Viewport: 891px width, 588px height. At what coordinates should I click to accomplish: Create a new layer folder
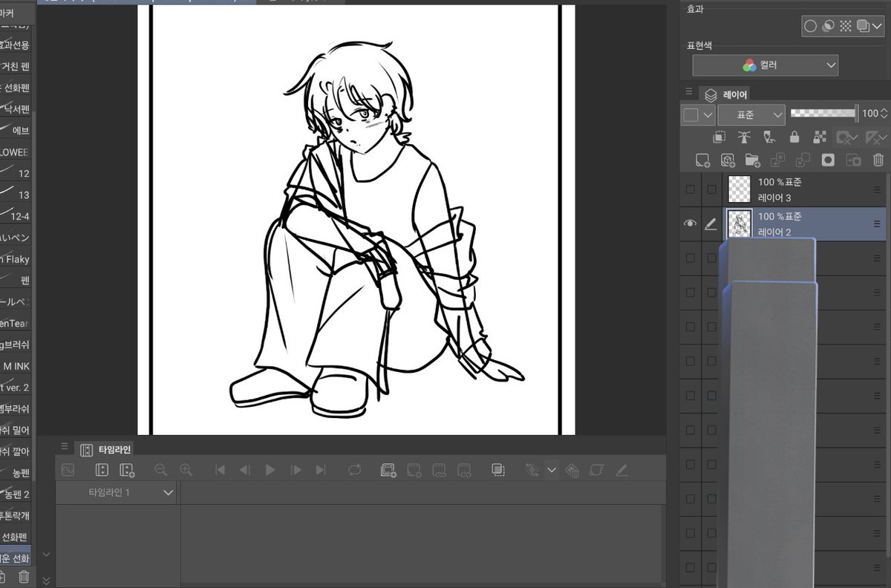coord(752,160)
